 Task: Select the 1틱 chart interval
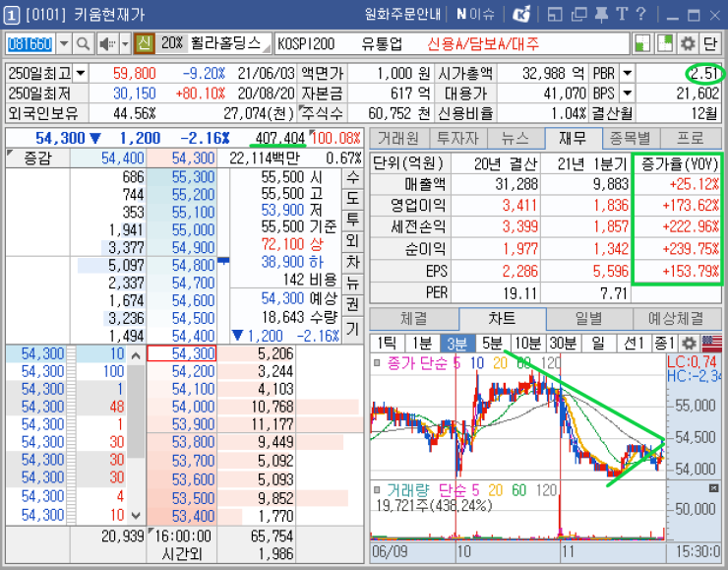[388, 344]
